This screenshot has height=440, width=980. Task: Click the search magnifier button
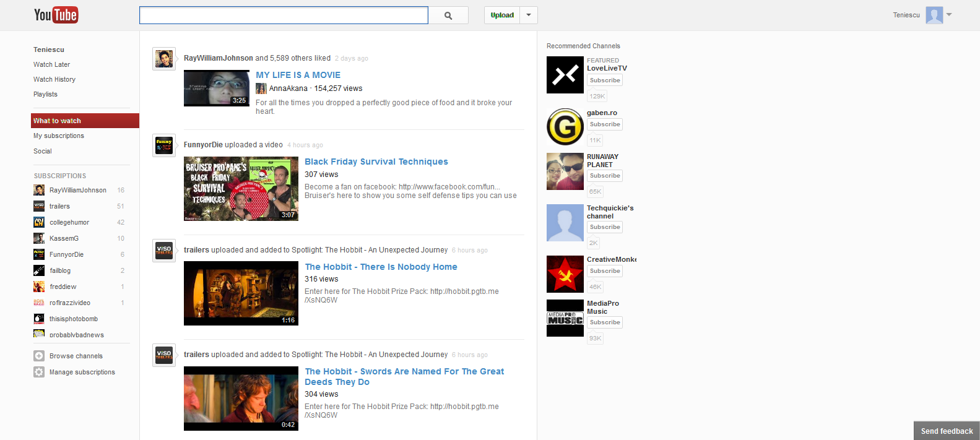(448, 15)
